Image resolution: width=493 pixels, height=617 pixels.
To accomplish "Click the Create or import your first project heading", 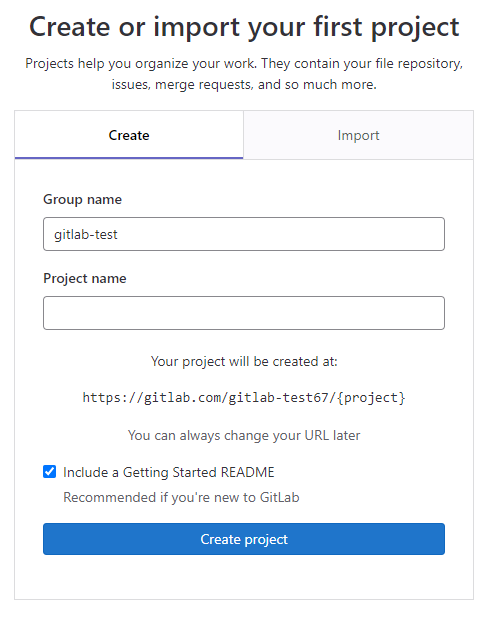I will click(244, 27).
